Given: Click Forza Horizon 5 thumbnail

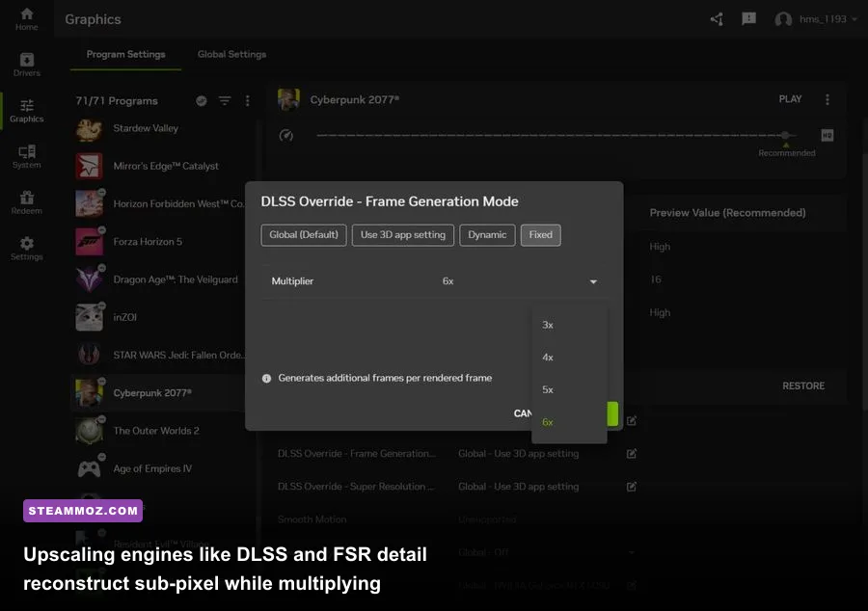Looking at the screenshot, I should click(x=89, y=242).
